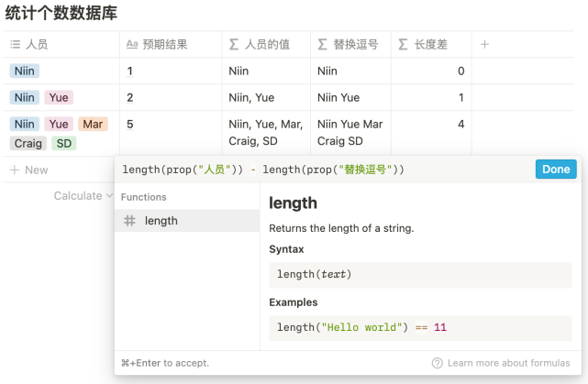Click the hash icon beside length function
Viewport: 588px width, 384px height.
tap(129, 221)
